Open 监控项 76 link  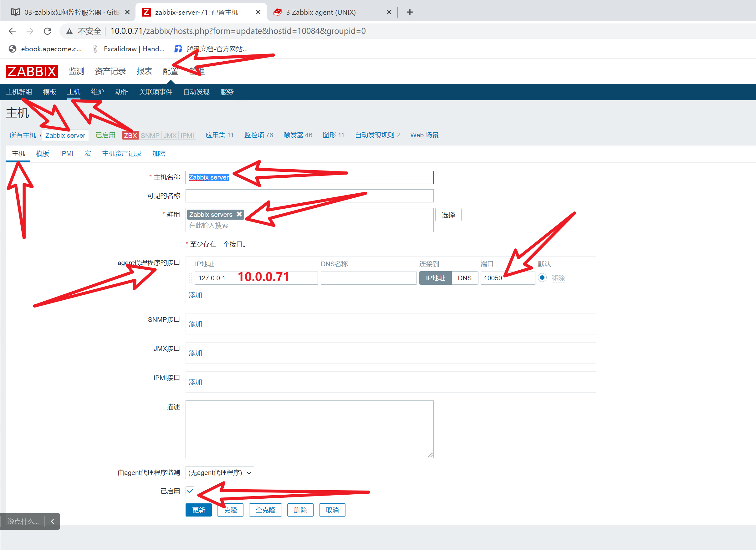(259, 135)
